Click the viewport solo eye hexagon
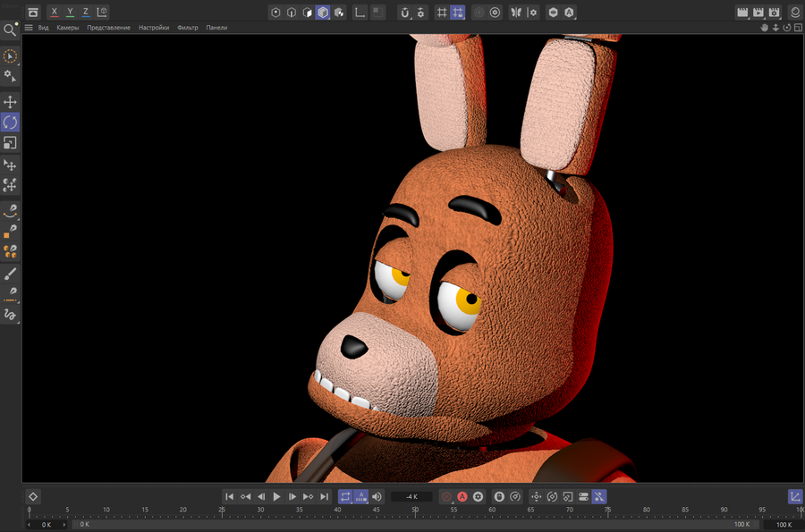This screenshot has width=805, height=532. click(553, 13)
